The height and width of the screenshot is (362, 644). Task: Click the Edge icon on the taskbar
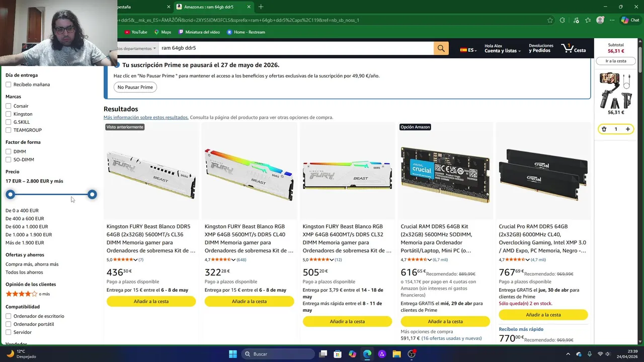pos(367,354)
